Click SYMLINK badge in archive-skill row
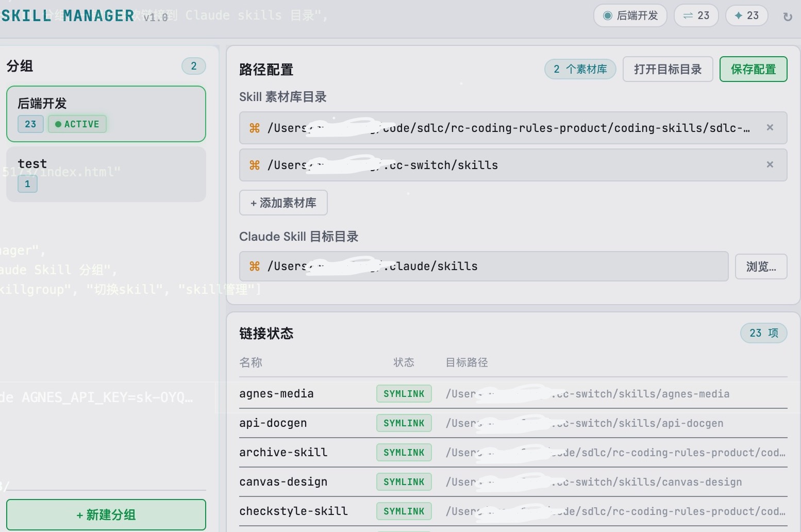 click(x=404, y=453)
